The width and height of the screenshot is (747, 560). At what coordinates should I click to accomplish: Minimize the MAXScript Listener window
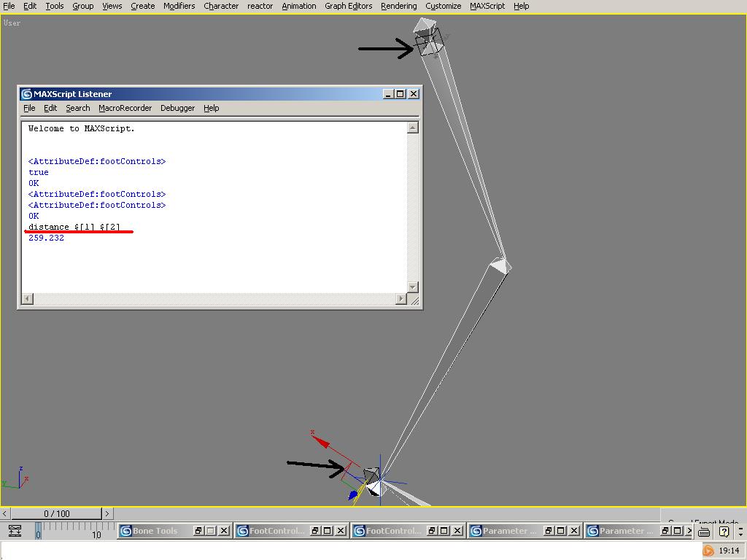coord(388,94)
